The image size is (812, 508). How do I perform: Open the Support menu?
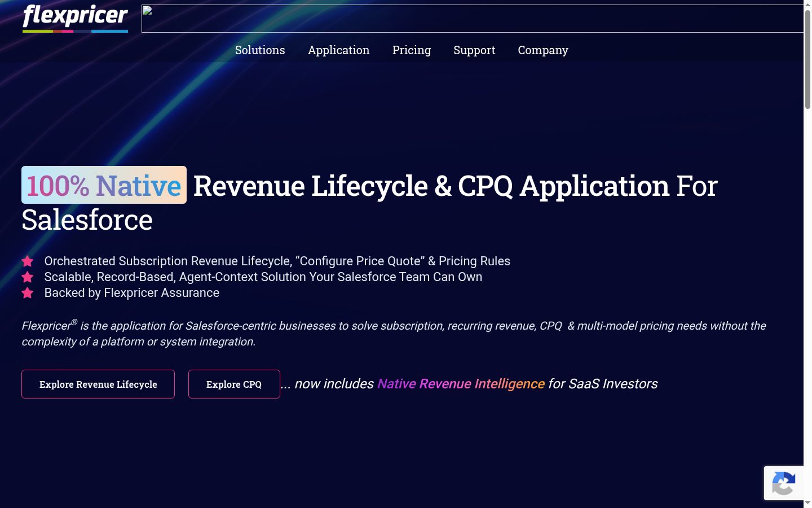pyautogui.click(x=474, y=50)
